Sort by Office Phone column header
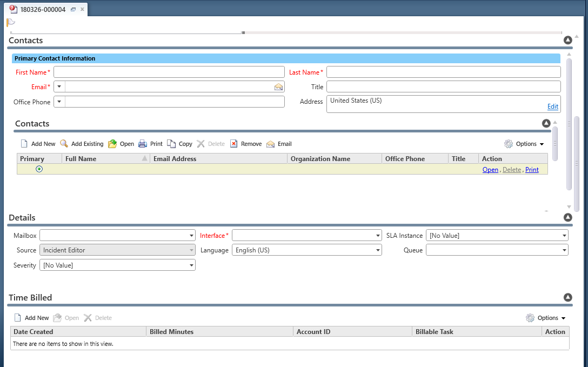This screenshot has width=588, height=367. [x=415, y=158]
